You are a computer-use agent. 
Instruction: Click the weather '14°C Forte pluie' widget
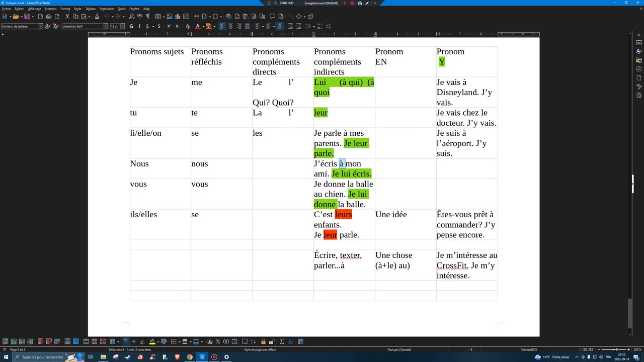pyautogui.click(x=552, y=357)
